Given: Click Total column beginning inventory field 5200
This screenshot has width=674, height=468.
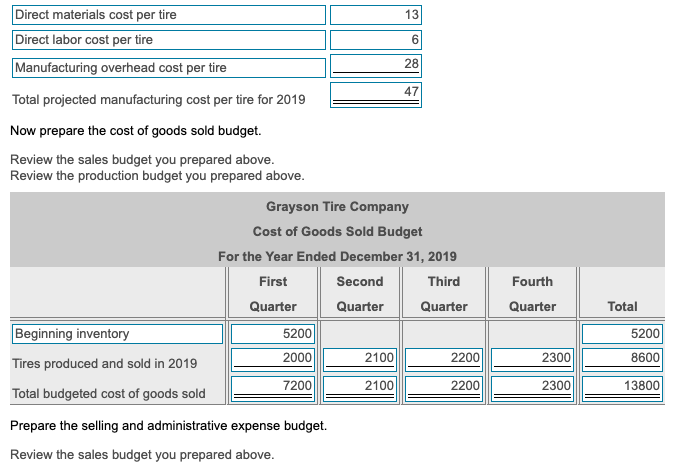Looking at the screenshot, I should pyautogui.click(x=622, y=334).
